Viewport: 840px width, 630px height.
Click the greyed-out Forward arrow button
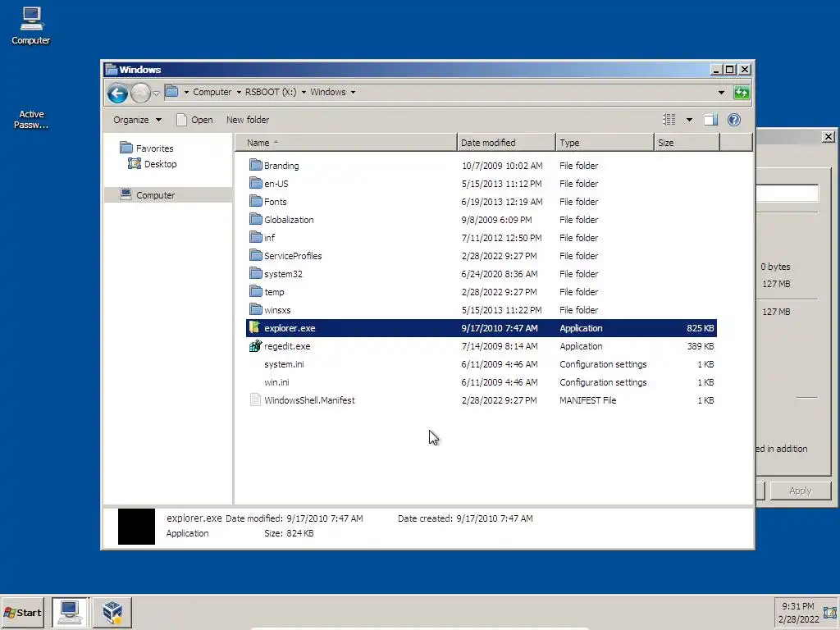[140, 94]
